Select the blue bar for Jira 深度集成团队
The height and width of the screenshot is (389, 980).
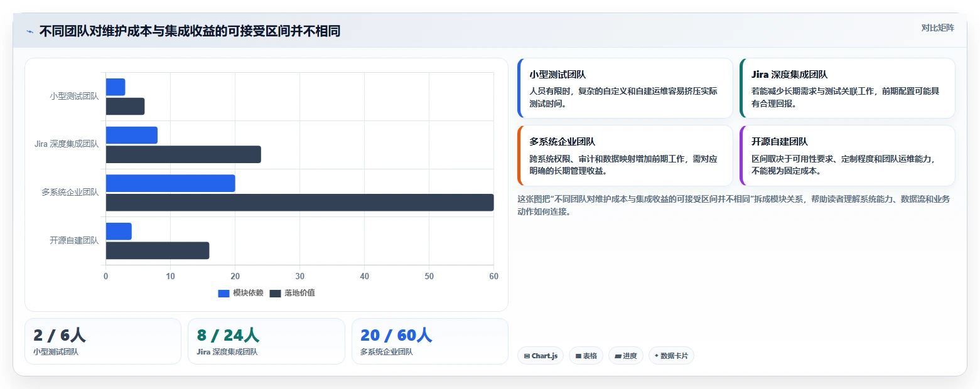(131, 136)
